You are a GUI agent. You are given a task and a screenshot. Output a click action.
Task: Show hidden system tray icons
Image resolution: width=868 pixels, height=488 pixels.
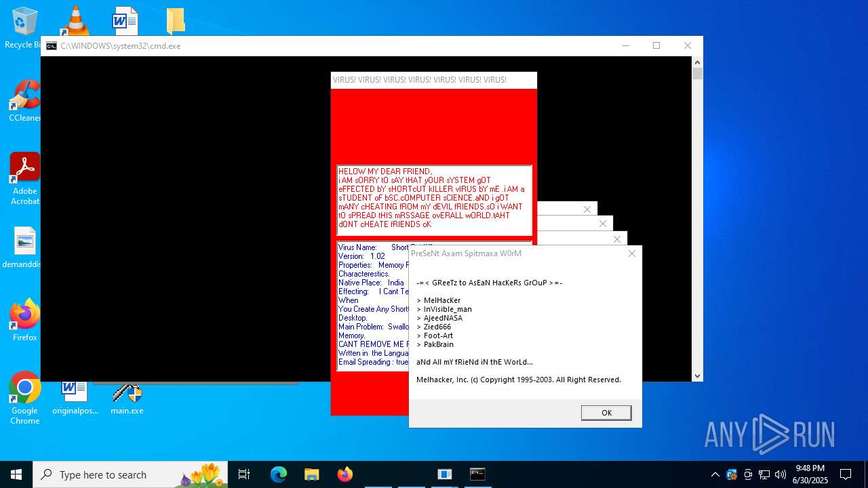tap(715, 474)
